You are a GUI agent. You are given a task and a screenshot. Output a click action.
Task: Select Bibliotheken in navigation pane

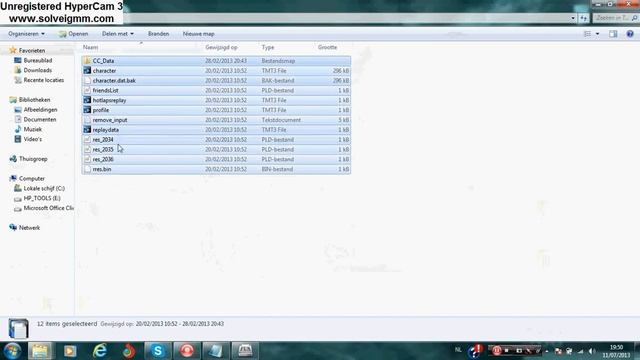[x=35, y=100]
